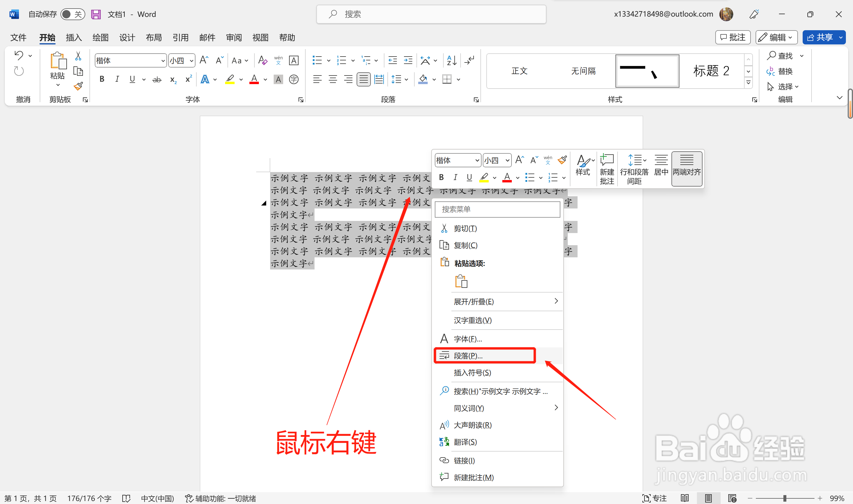Click the 搜索 box in title bar
This screenshot has width=853, height=504.
(431, 14)
